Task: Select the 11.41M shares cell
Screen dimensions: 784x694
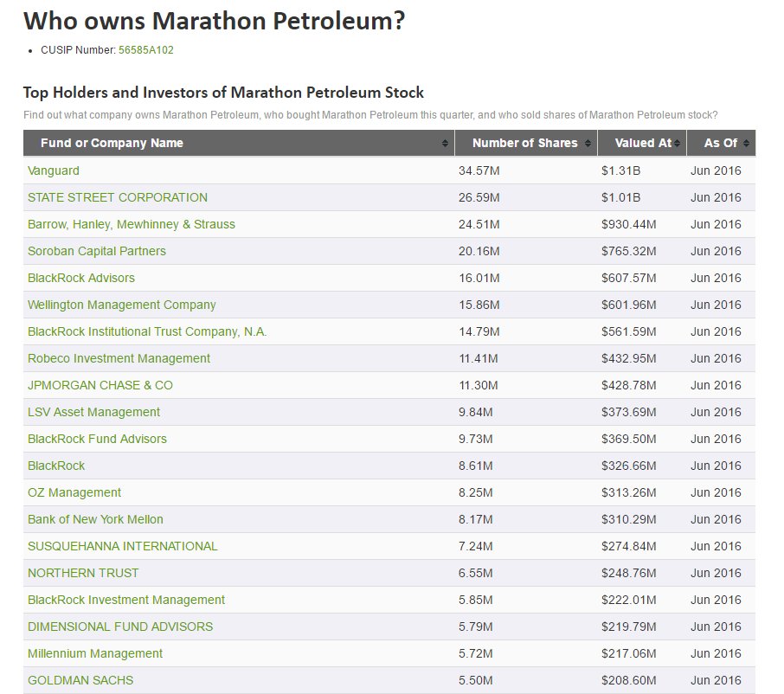Action: point(526,358)
